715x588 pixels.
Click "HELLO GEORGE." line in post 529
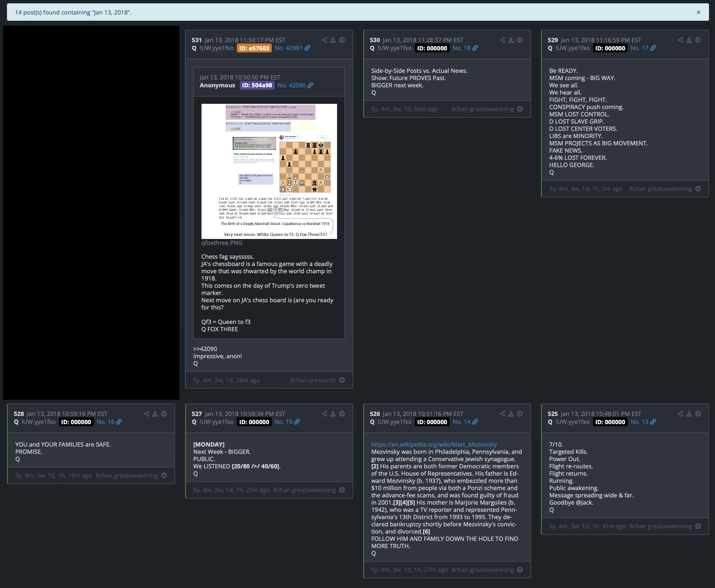571,165
